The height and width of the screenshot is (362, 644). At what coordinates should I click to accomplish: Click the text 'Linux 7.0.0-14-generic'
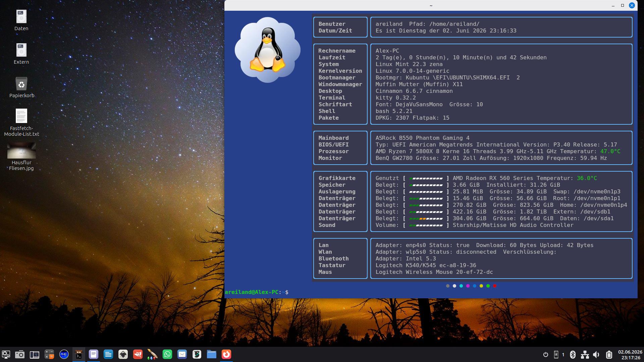click(x=412, y=71)
